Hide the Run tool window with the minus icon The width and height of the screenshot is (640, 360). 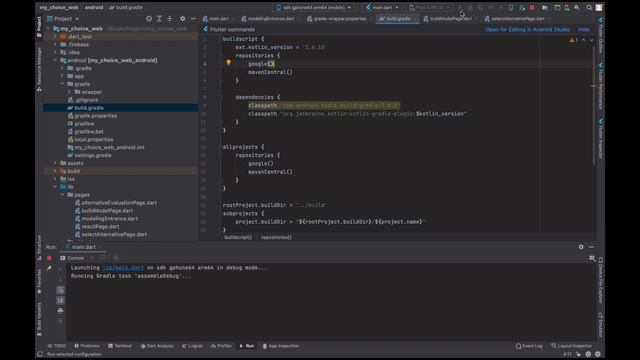click(591, 247)
